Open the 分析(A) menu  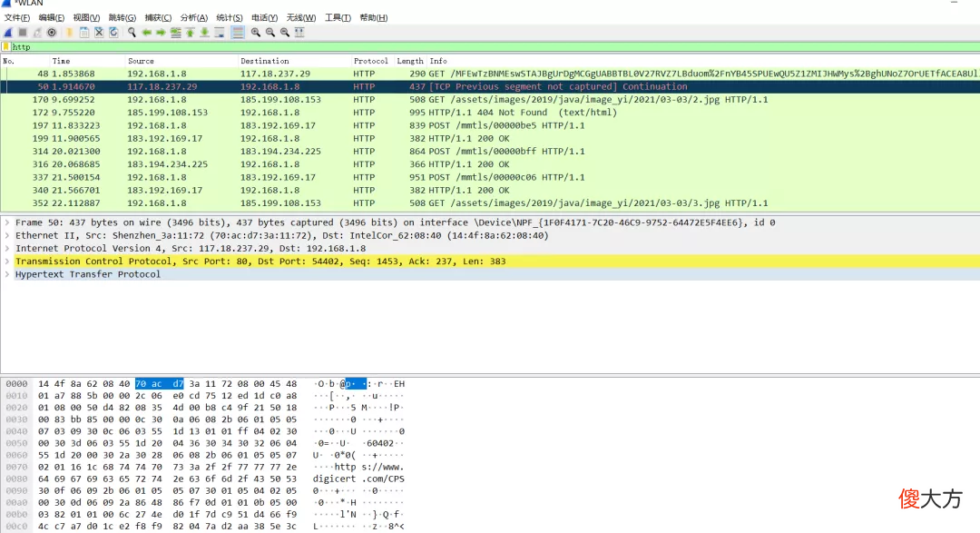tap(194, 17)
